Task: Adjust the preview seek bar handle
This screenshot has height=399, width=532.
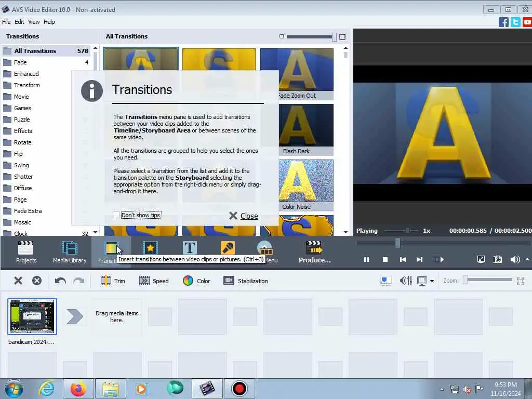Action: click(x=397, y=243)
